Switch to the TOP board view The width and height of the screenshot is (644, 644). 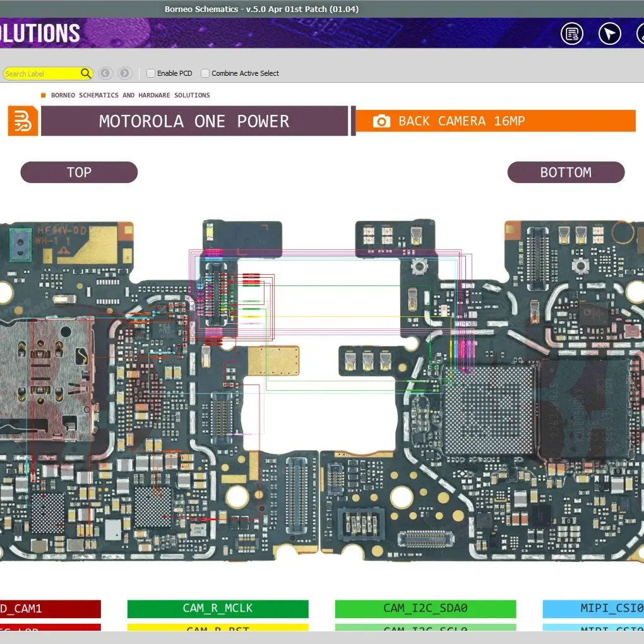click(79, 172)
